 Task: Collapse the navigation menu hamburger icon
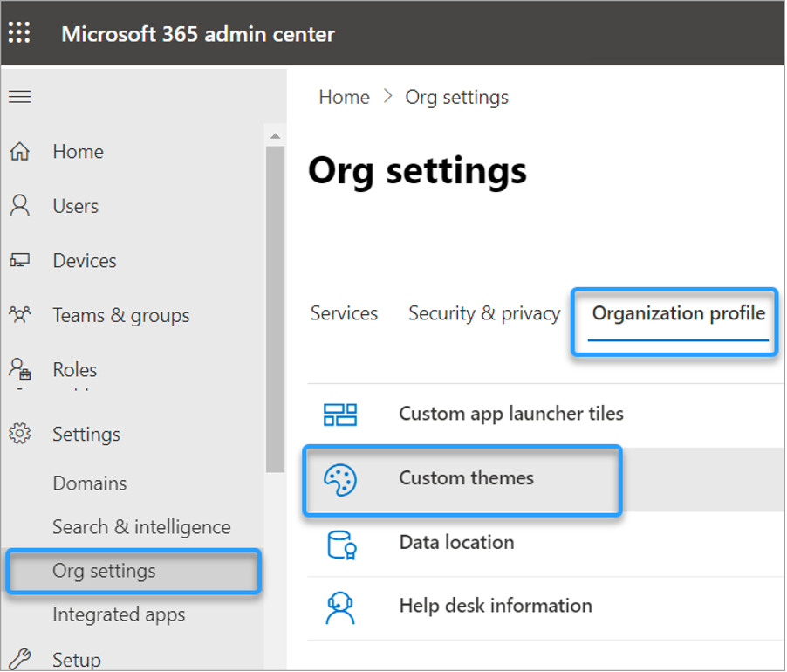(19, 97)
